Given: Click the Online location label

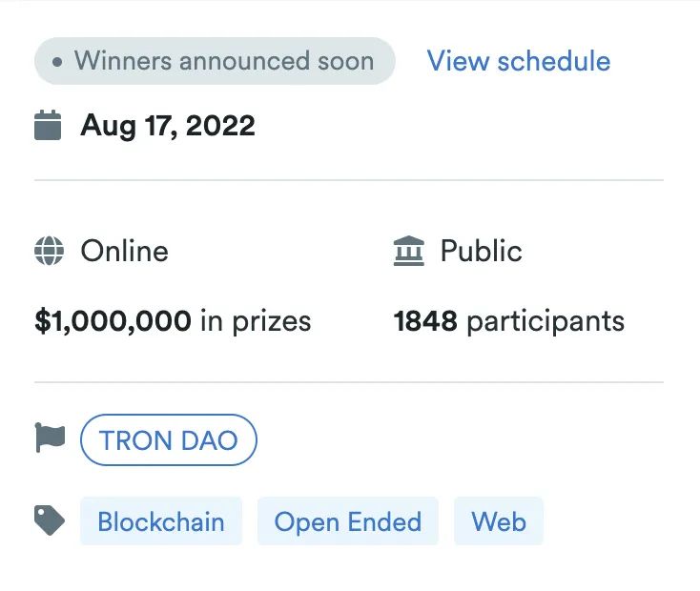Looking at the screenshot, I should click(x=124, y=252).
